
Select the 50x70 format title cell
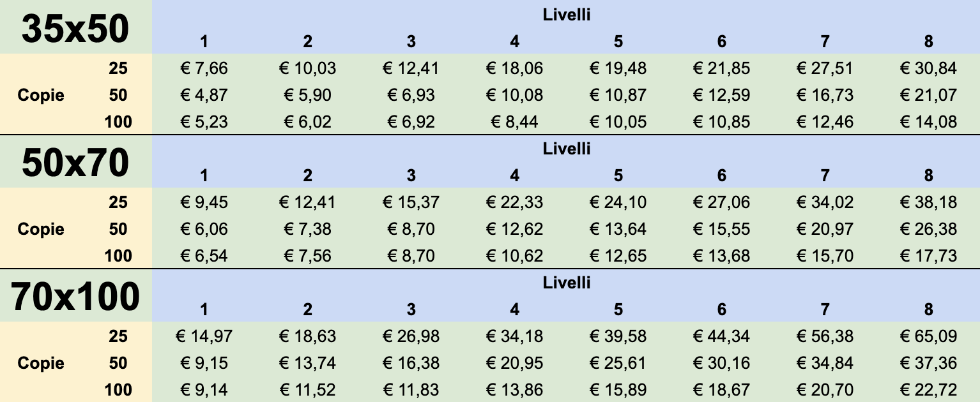(x=75, y=163)
